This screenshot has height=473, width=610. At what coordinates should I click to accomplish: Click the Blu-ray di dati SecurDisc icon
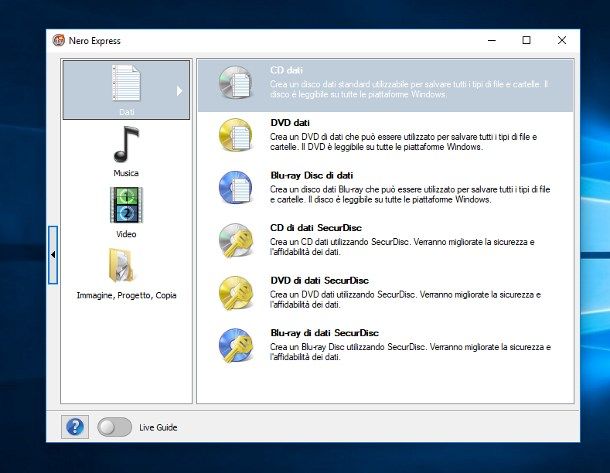(235, 345)
